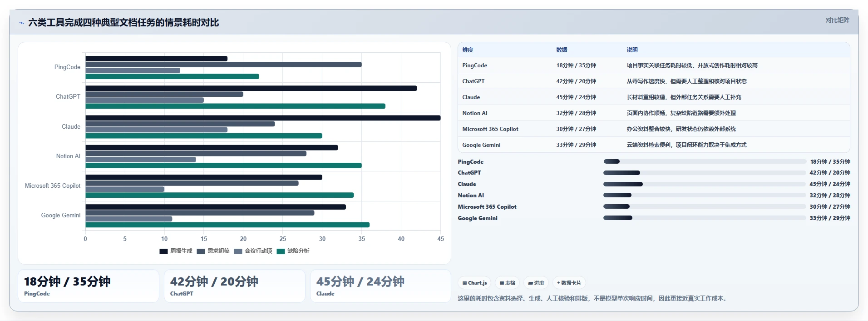This screenshot has width=868, height=321.
Task: Click ChatGPT's darkest 周报生成 bar in the chart
Action: (251, 88)
